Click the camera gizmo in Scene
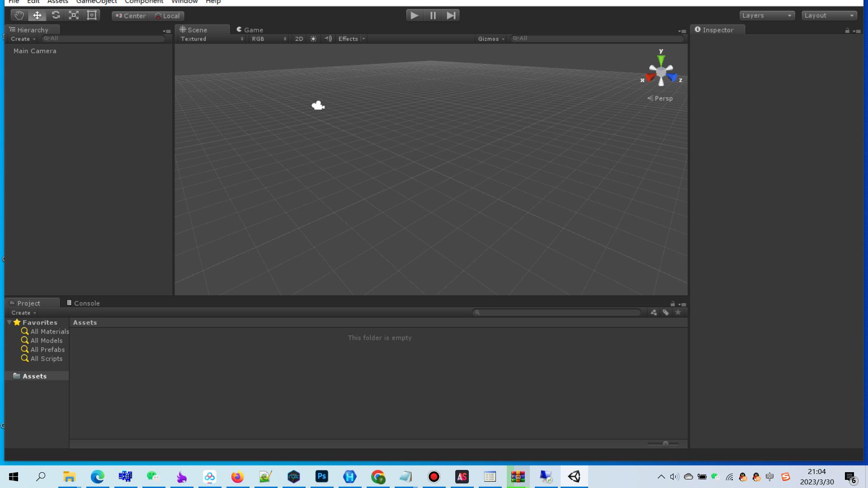This screenshot has height=488, width=868. click(318, 105)
